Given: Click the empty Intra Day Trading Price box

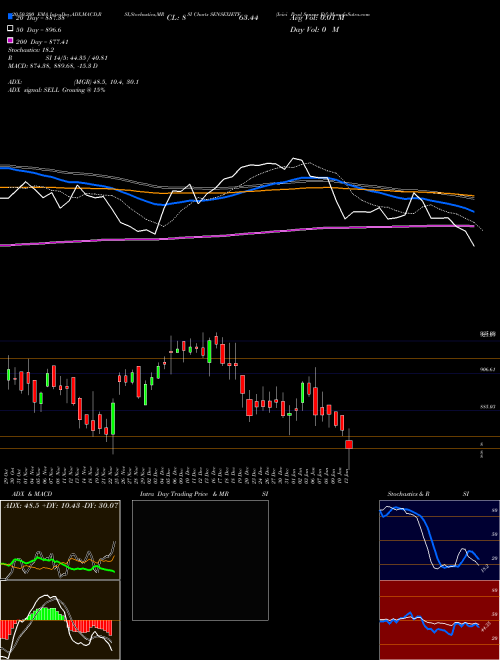Looking at the screenshot, I should pyautogui.click(x=200, y=560).
